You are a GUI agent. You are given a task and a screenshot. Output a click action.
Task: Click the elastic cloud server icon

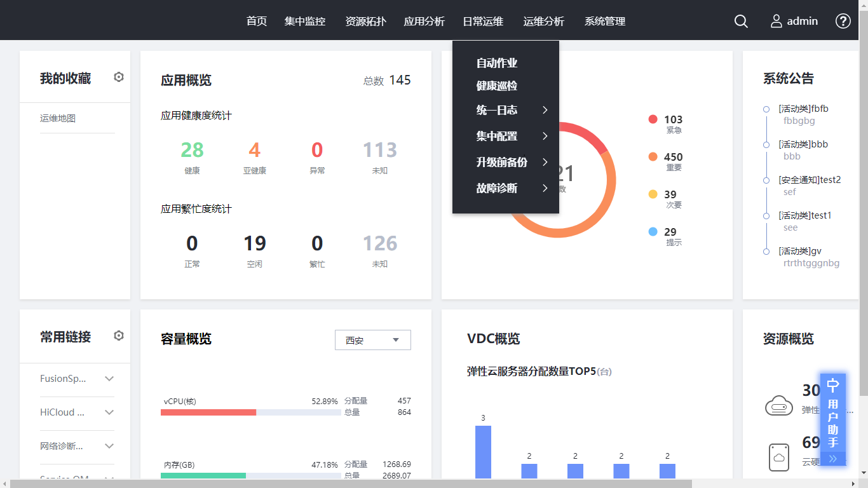pyautogui.click(x=779, y=405)
